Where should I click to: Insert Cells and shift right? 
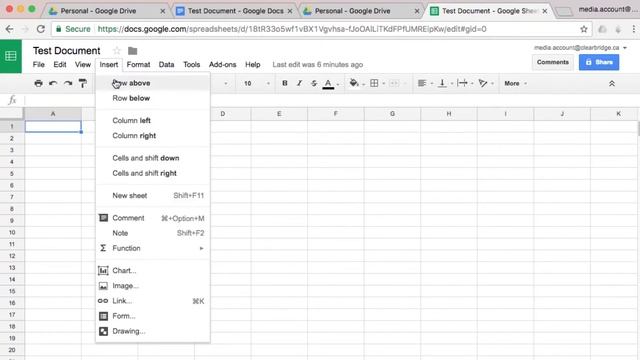(x=153, y=173)
